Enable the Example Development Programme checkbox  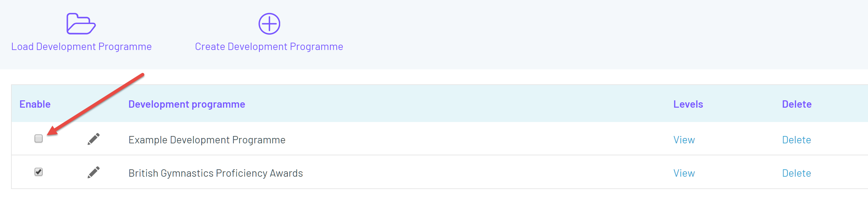pos(38,138)
